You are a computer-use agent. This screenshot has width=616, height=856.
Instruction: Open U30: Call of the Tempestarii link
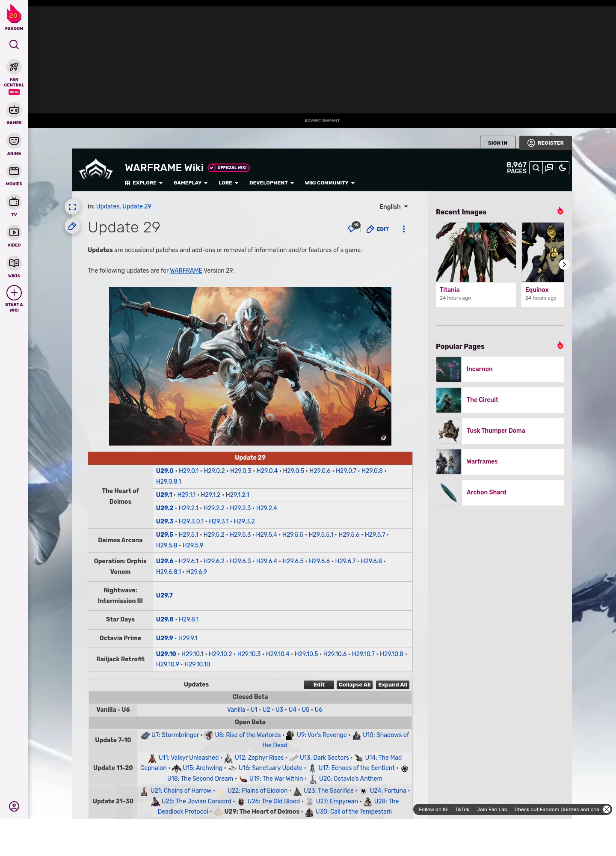click(354, 811)
